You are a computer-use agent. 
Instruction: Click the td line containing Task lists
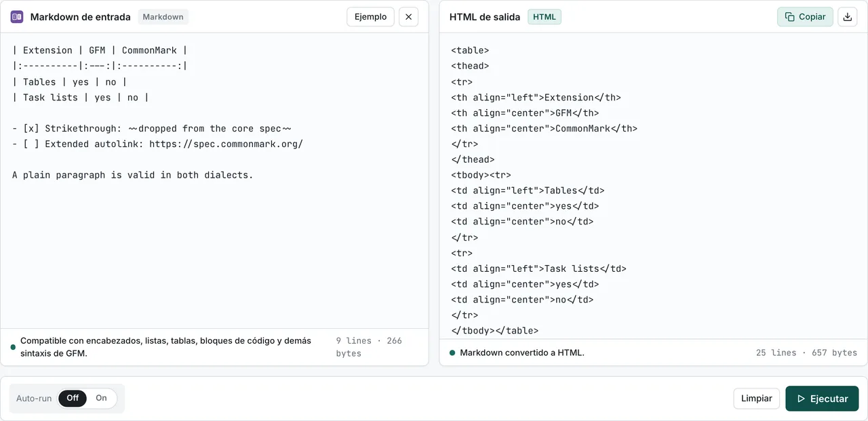(x=538, y=268)
